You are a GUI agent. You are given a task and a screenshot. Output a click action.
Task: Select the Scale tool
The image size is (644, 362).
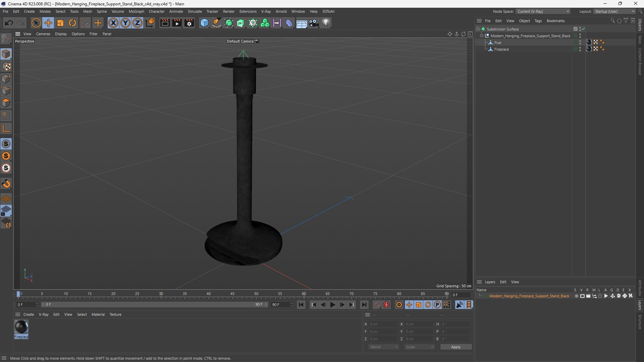click(60, 23)
